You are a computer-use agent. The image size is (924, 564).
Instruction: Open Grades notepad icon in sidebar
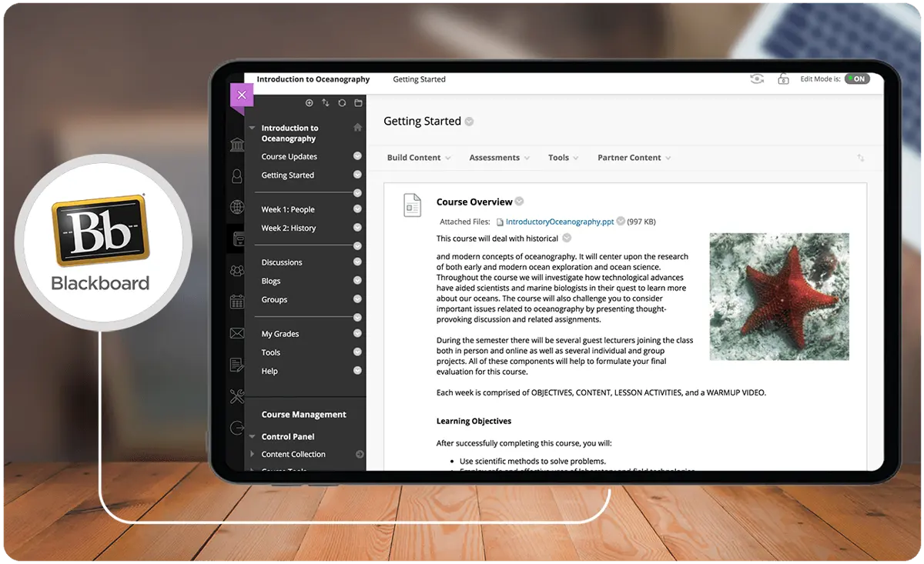[x=237, y=365]
